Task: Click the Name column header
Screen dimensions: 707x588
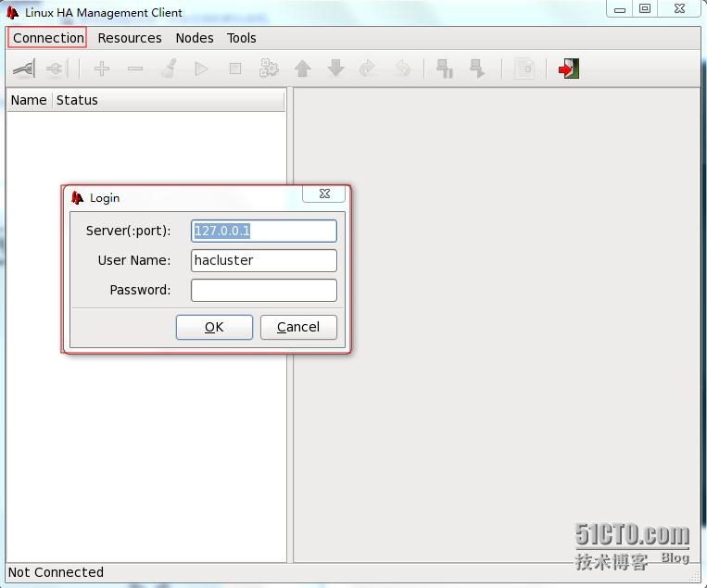Action: click(x=29, y=100)
